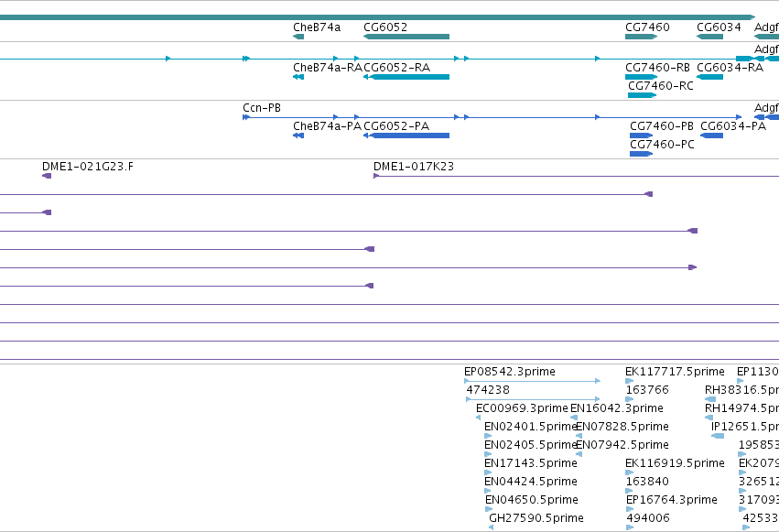The width and height of the screenshot is (779, 532).
Task: Select the DME1-017K23 clone start arrow
Action: click(x=376, y=175)
